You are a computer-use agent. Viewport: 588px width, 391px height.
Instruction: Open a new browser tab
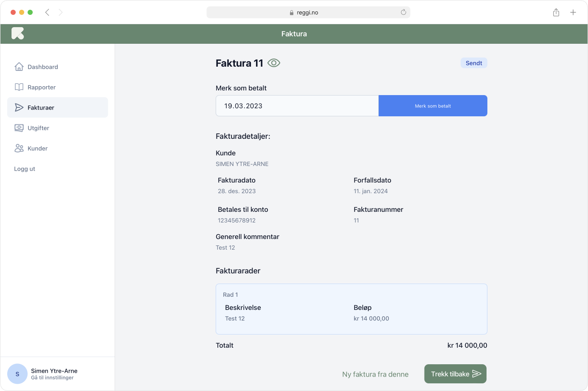[x=573, y=12]
